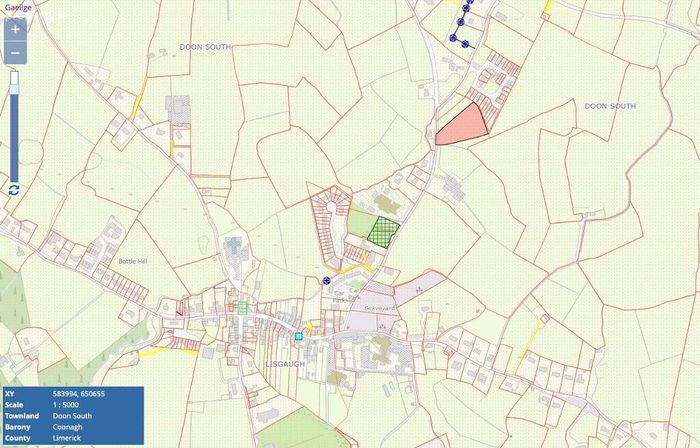Click the right DOON SOUTH townland label
700x448 pixels.
(x=610, y=106)
